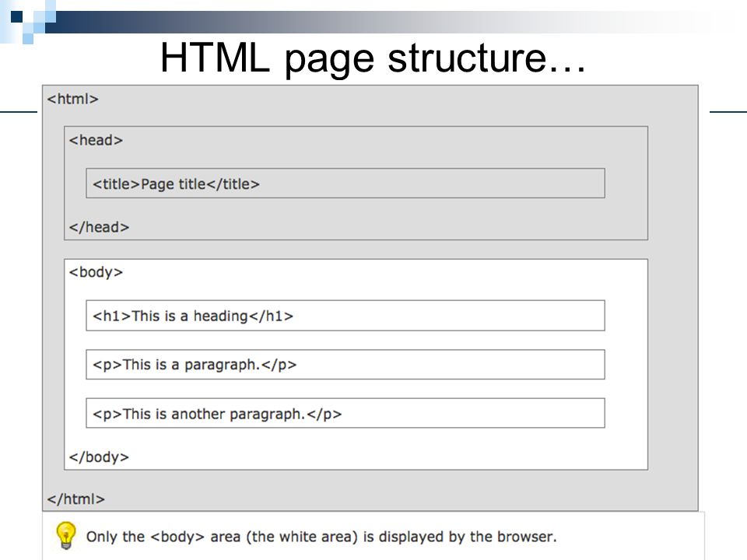Click 'This is another paragraph' box
Image resolution: width=747 pixels, height=560 pixels.
pos(345,413)
